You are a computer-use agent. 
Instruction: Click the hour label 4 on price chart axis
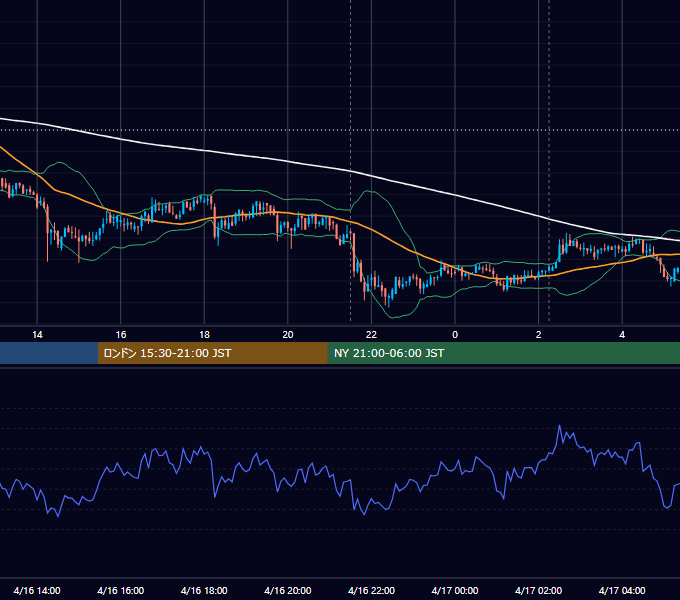(622, 334)
